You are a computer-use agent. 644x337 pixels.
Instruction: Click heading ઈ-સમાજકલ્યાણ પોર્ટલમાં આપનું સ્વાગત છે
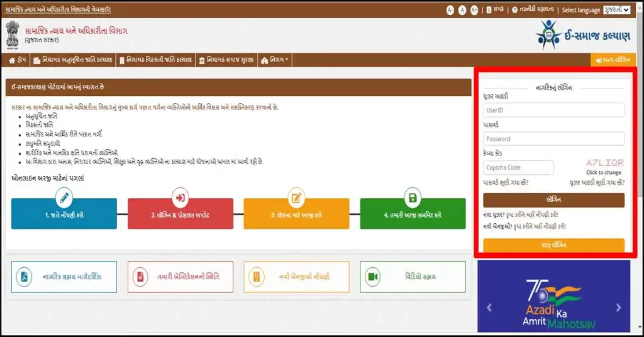(57, 87)
